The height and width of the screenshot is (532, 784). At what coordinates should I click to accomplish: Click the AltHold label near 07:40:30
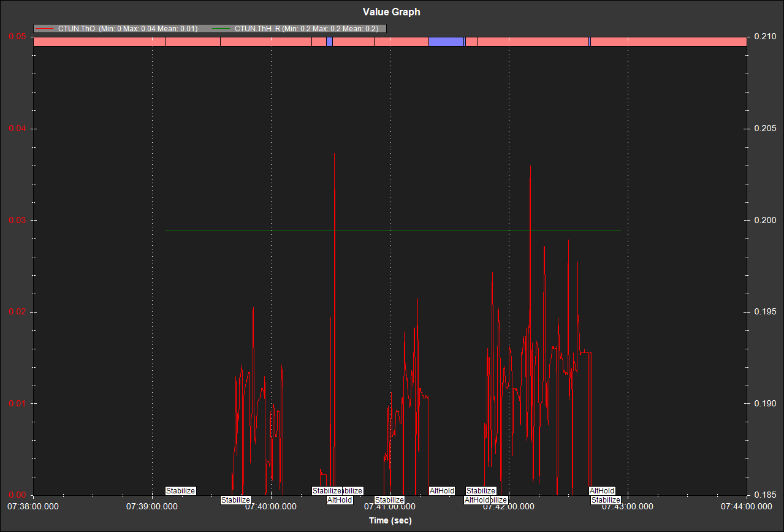[340, 500]
